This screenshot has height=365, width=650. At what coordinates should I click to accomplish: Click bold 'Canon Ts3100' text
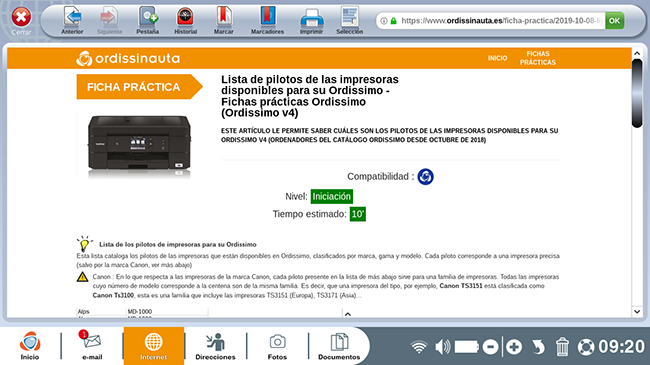pyautogui.click(x=113, y=295)
